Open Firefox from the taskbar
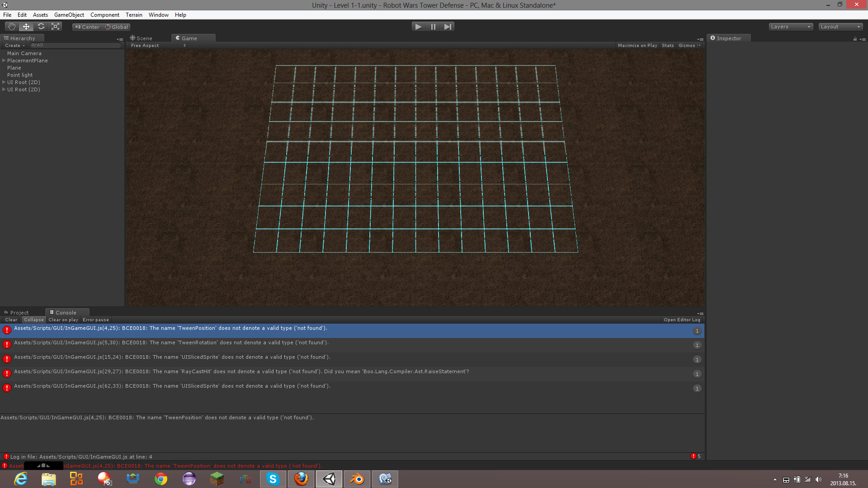Screen dimensions: 868x488 pos(301,479)
